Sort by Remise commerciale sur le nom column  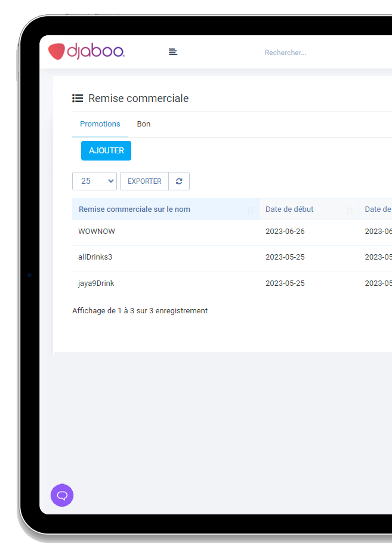[x=165, y=209]
